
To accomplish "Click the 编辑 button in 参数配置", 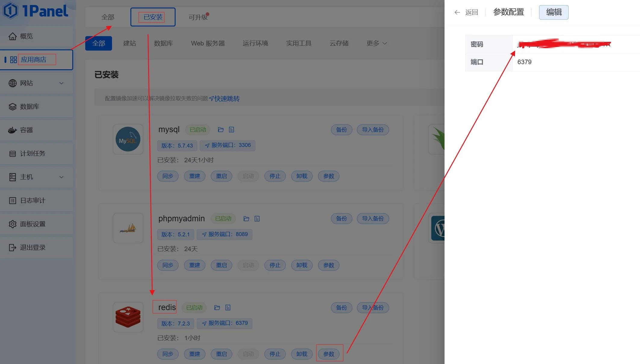I will coord(554,12).
